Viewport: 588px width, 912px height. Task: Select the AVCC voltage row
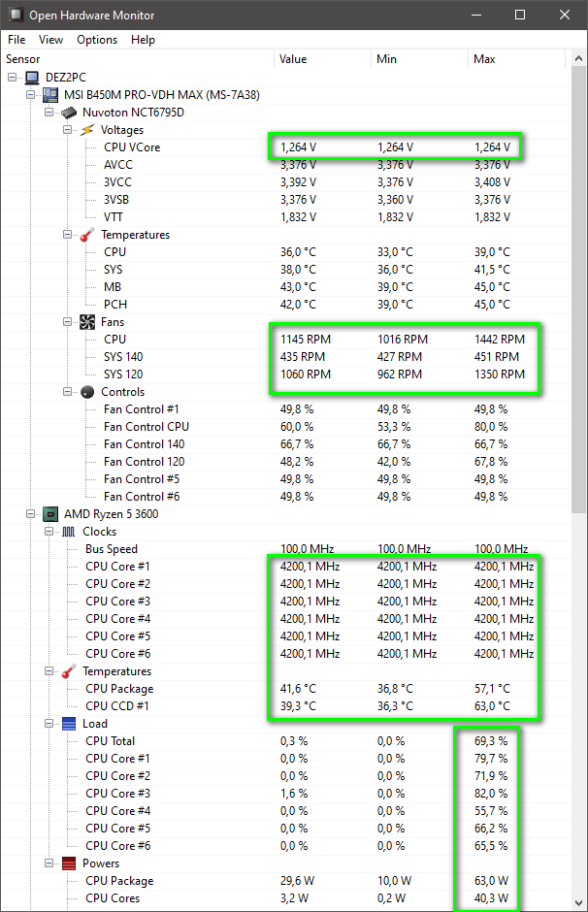(x=285, y=165)
